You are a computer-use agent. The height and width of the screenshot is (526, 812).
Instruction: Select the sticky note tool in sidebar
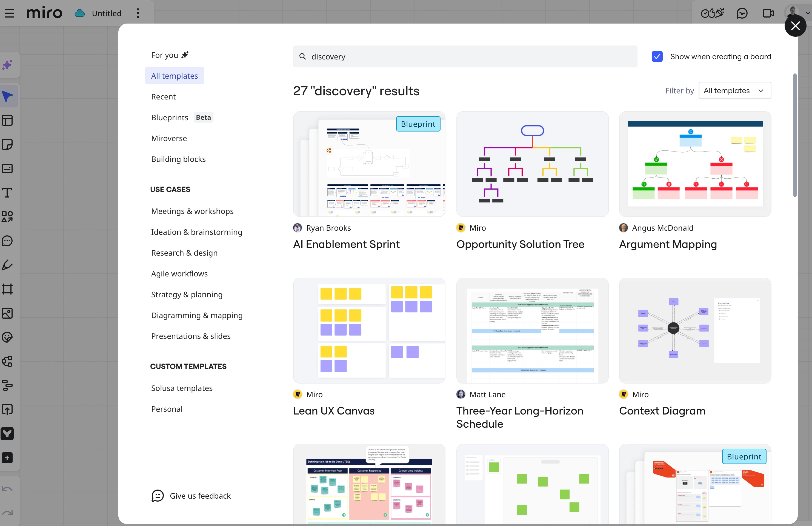click(x=7, y=144)
